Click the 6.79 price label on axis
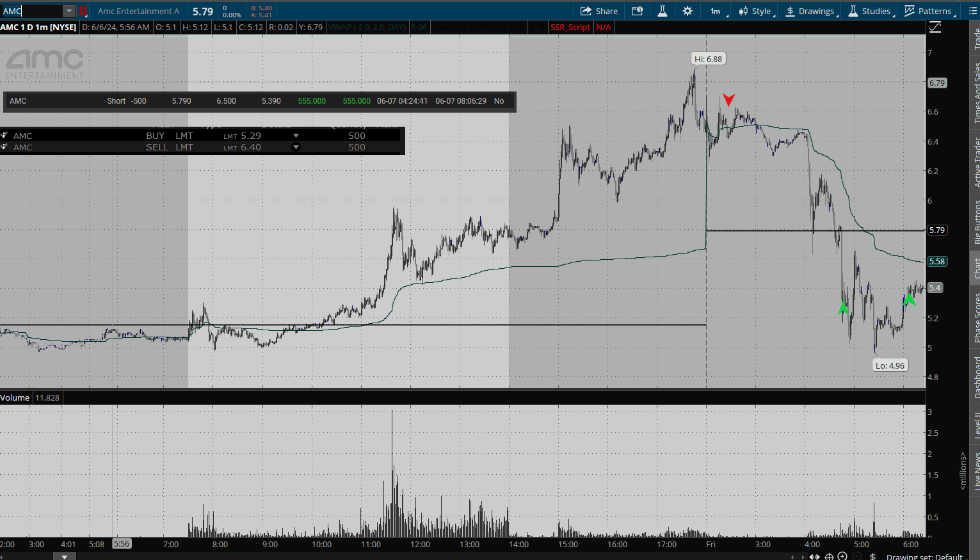This screenshot has height=560, width=980. (937, 83)
